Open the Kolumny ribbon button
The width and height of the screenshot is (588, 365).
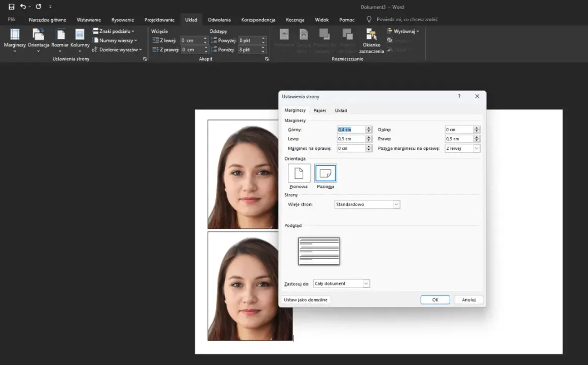point(80,40)
